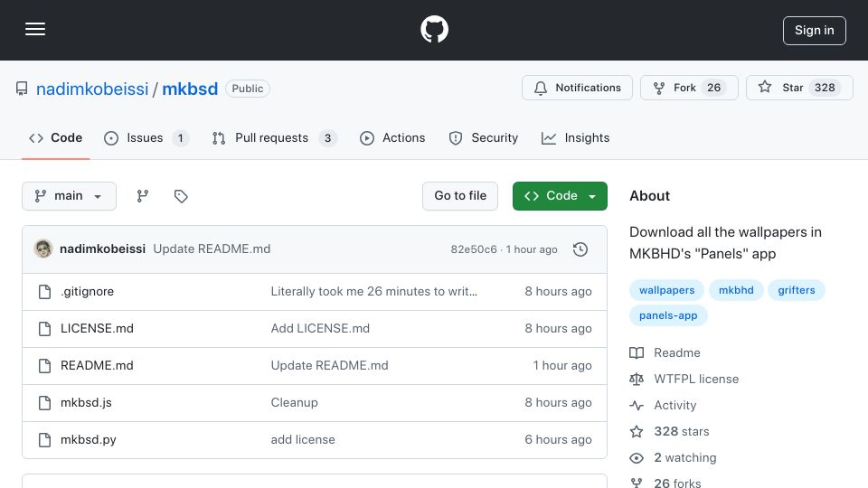Click the Pull requests counter 3
The height and width of the screenshot is (488, 868).
(327, 137)
